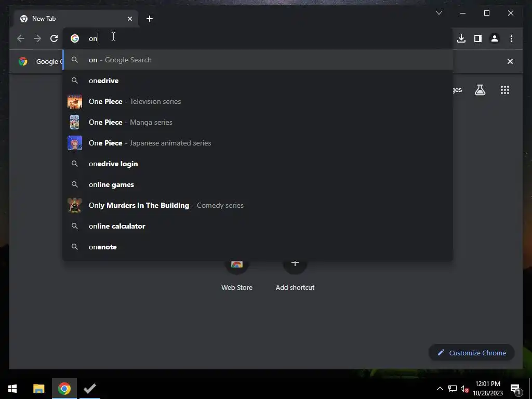Image resolution: width=532 pixels, height=399 pixels.
Task: Click Only Murders In The Building thumbnail
Action: tap(75, 205)
